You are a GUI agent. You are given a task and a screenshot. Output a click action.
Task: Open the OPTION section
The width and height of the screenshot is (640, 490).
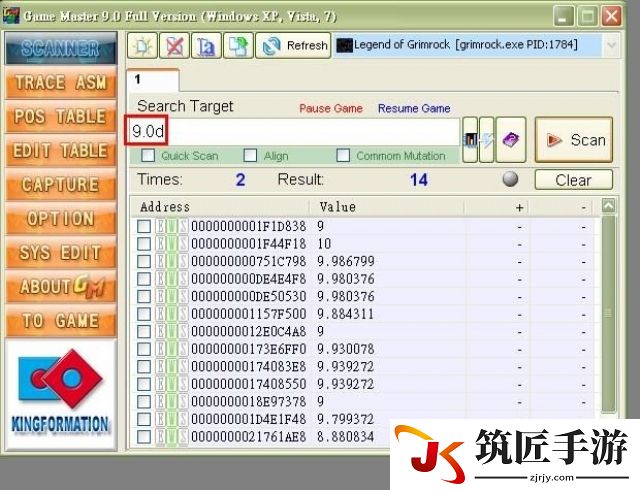click(61, 218)
